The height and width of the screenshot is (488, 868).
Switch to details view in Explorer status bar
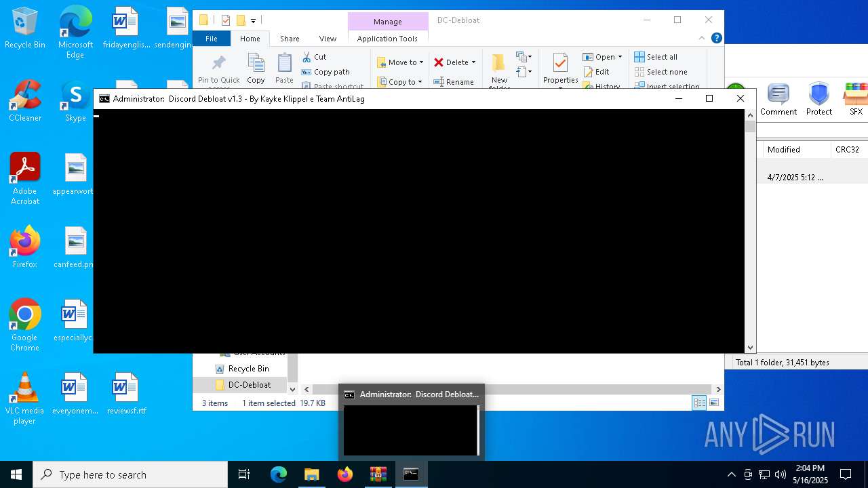coord(699,403)
